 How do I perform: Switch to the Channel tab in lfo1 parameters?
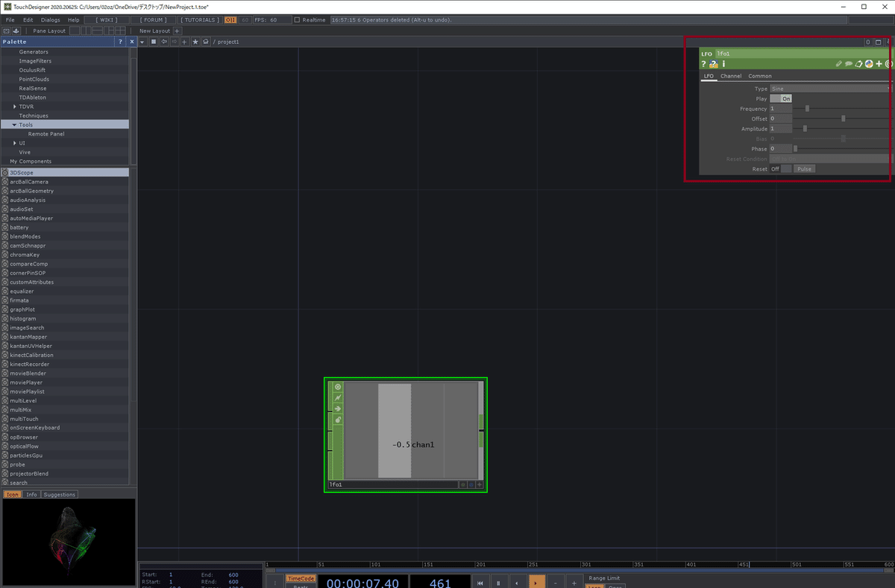pos(731,76)
